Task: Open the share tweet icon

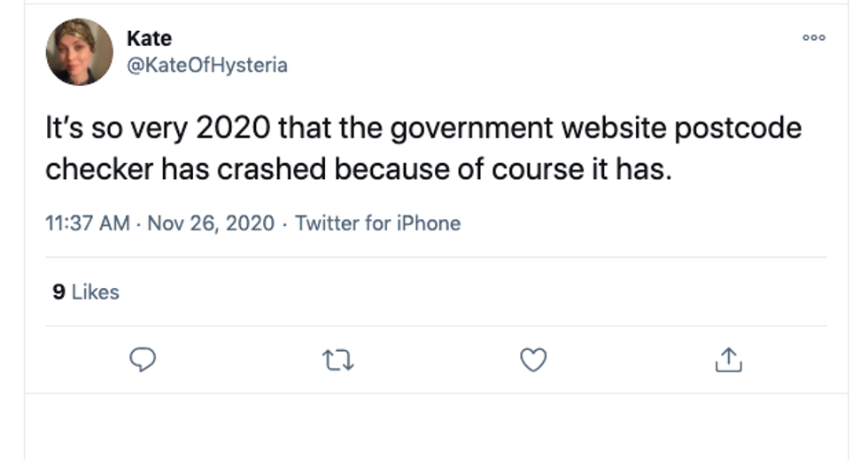Action: [726, 359]
